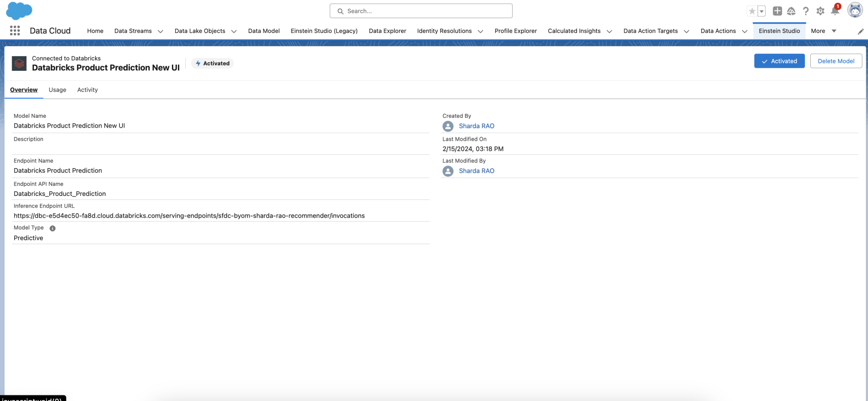Switch to the Overview tab

click(x=24, y=90)
